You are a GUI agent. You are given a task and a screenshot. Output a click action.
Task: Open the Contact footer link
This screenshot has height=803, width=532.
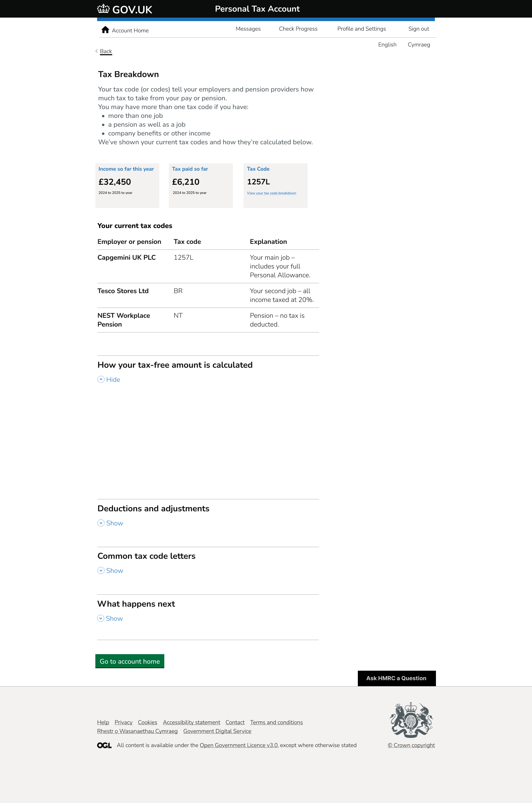(235, 722)
